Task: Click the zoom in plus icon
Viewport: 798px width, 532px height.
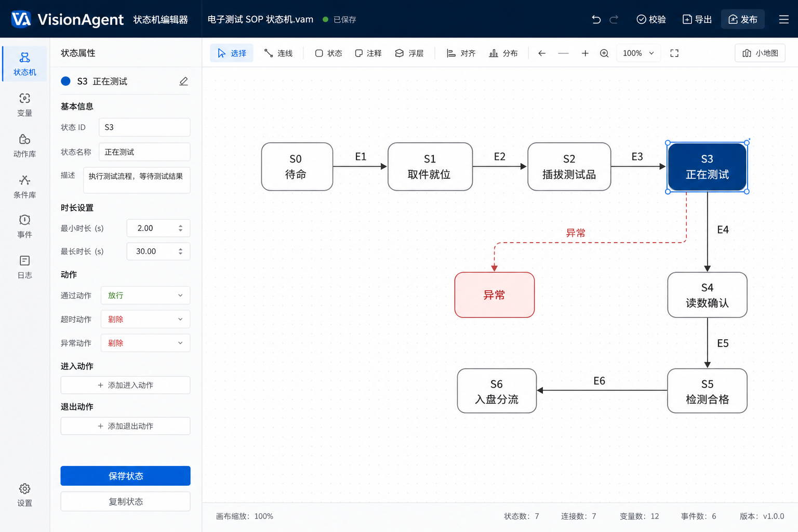Action: (585, 53)
